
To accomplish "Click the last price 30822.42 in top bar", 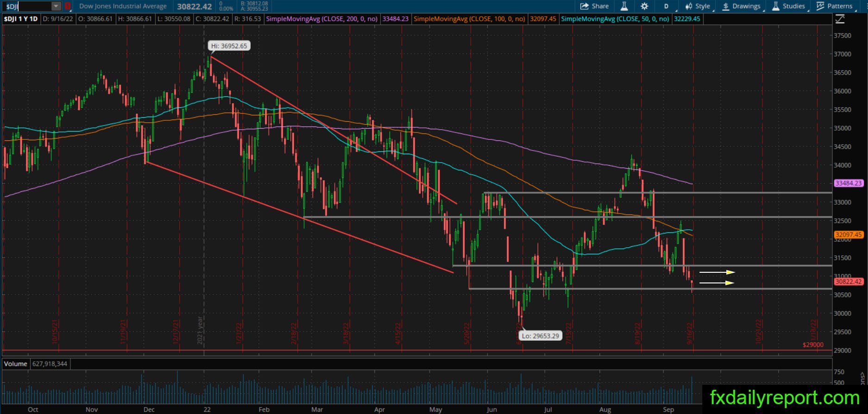I will [x=194, y=6].
